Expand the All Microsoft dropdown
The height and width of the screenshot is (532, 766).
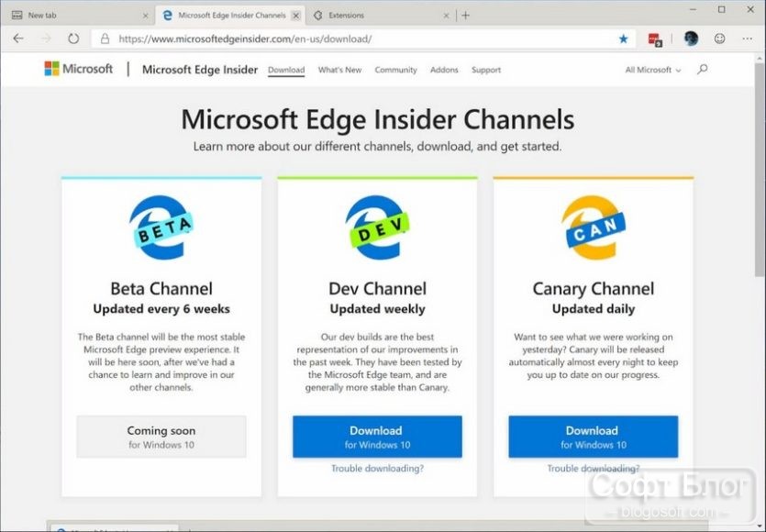coord(653,70)
